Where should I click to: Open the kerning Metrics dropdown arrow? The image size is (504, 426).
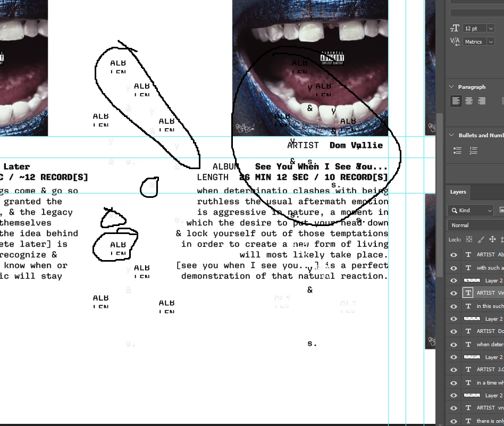pyautogui.click(x=491, y=41)
